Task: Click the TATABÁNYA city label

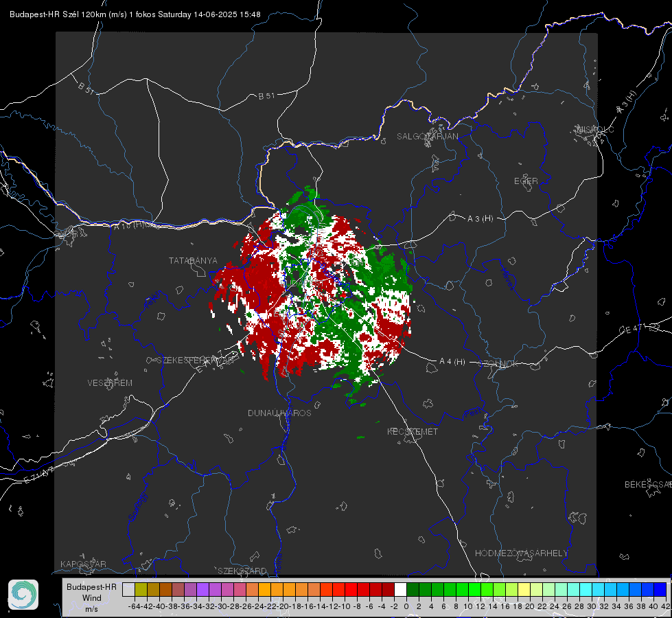Action: 193,261
